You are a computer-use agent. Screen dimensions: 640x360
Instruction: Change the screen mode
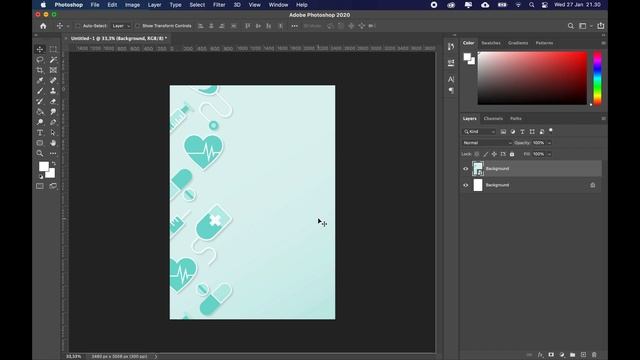tap(53, 186)
